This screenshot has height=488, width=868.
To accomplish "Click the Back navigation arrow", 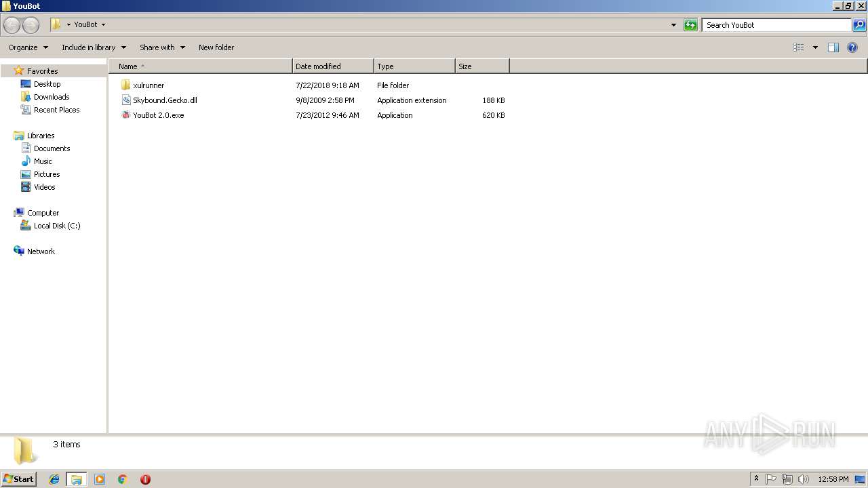I will click(12, 25).
